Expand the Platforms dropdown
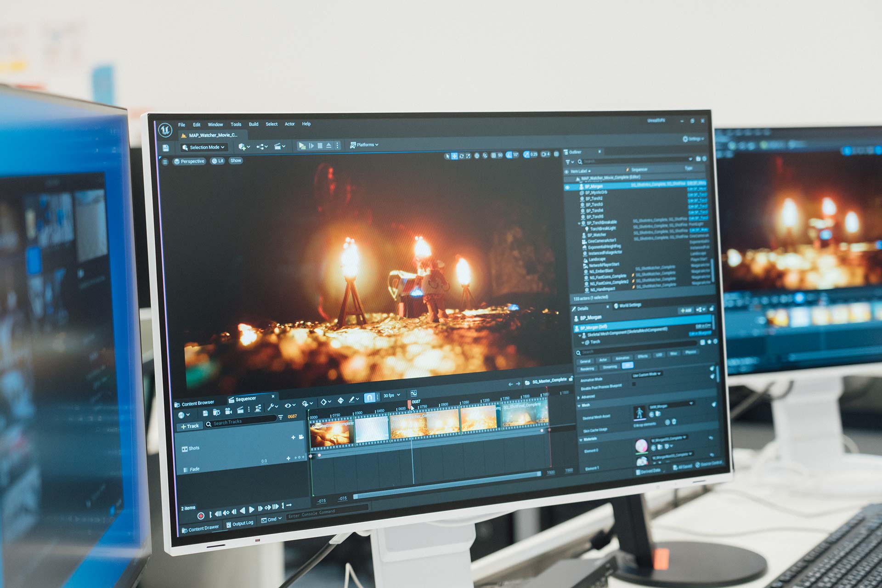This screenshot has height=588, width=882. pyautogui.click(x=364, y=145)
